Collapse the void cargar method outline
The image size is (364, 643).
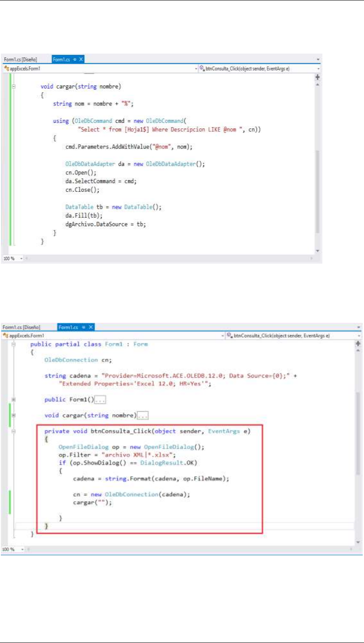click(14, 86)
